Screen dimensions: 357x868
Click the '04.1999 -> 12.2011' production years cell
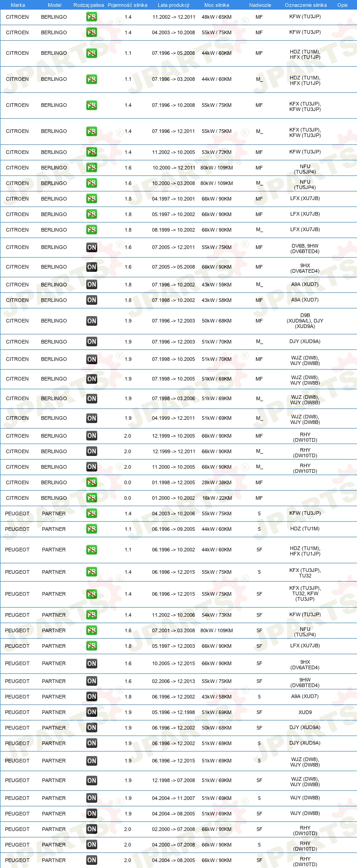tap(173, 418)
